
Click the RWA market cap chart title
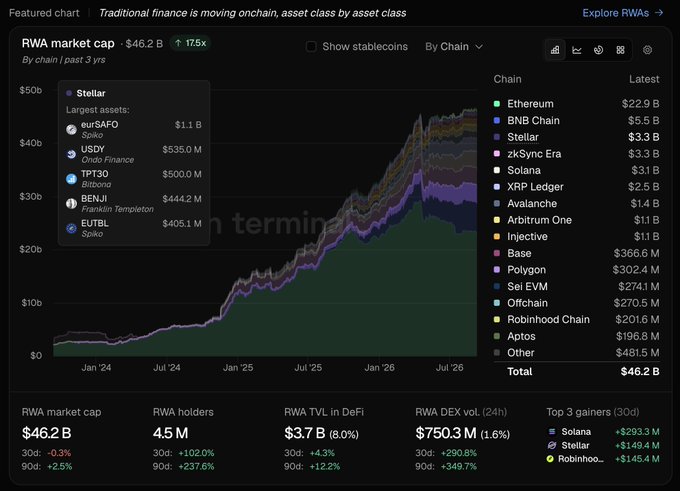click(x=68, y=43)
